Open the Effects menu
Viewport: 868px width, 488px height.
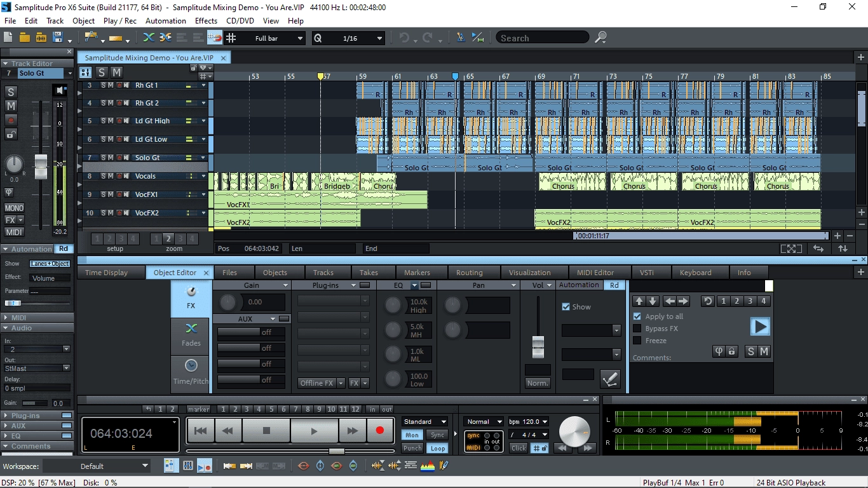pyautogui.click(x=206, y=20)
